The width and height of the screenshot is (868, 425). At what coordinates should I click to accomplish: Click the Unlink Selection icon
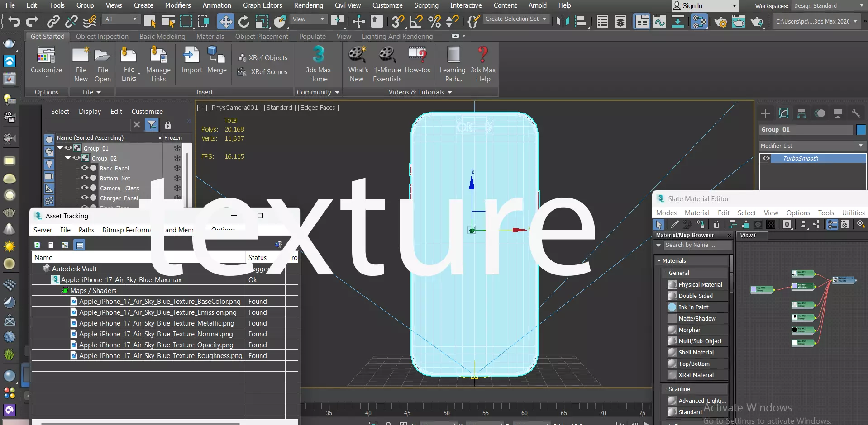coord(71,21)
